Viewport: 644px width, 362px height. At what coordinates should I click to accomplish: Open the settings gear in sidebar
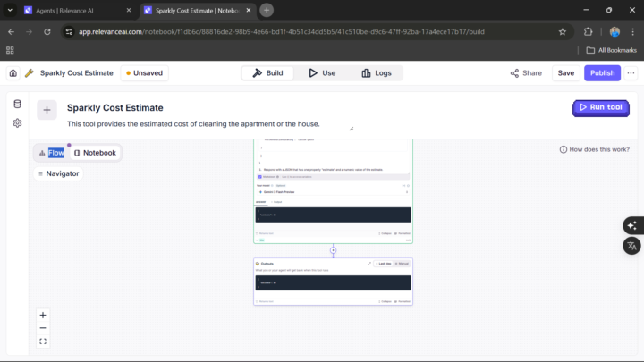[17, 122]
